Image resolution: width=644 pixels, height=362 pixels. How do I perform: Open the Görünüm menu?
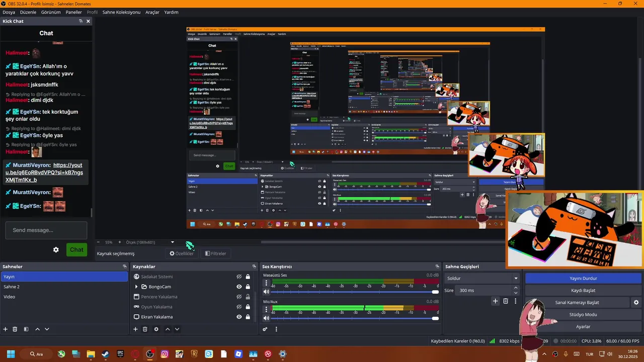click(51, 12)
